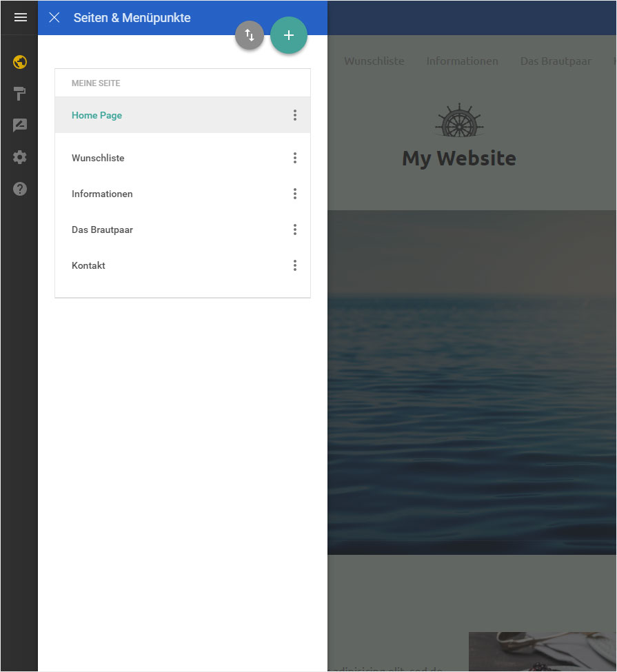617x672 pixels.
Task: Click Das Brautpaar in website navigation
Action: pos(556,61)
